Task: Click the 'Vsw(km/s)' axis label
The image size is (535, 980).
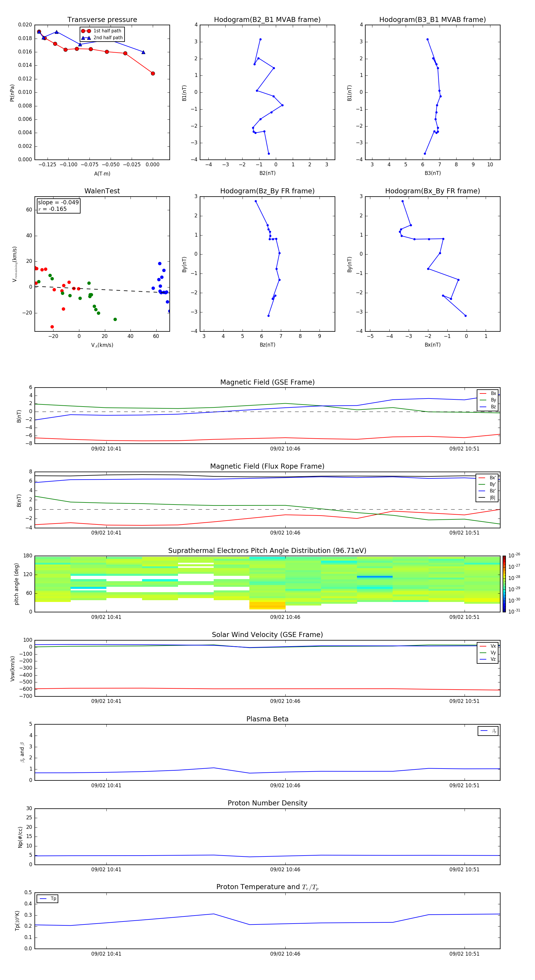Action: coord(12,668)
